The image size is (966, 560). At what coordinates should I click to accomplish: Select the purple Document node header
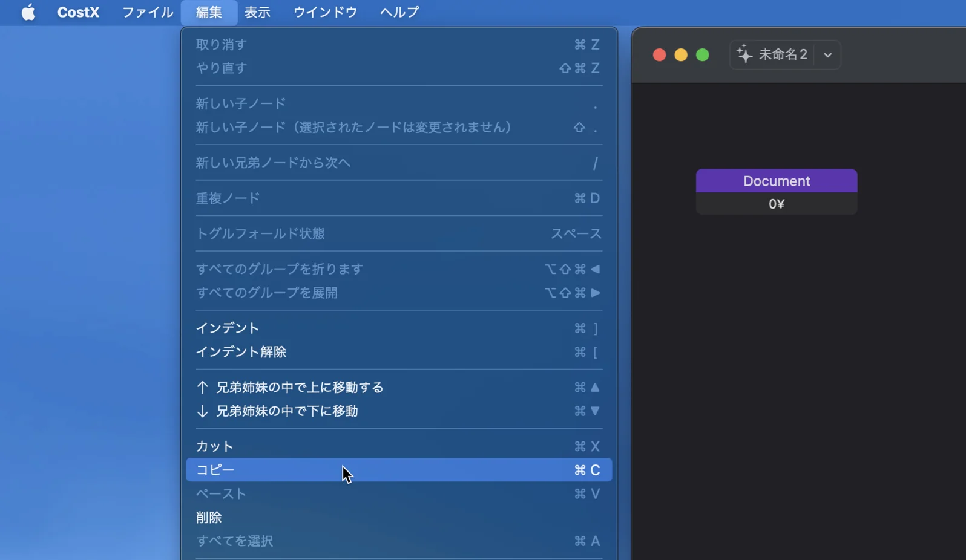(777, 181)
